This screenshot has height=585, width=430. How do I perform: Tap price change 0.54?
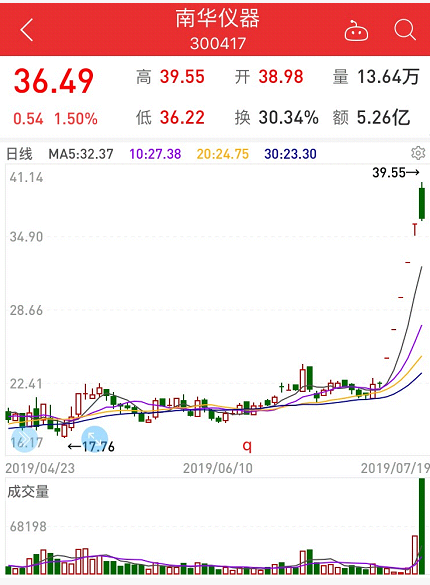(28, 119)
